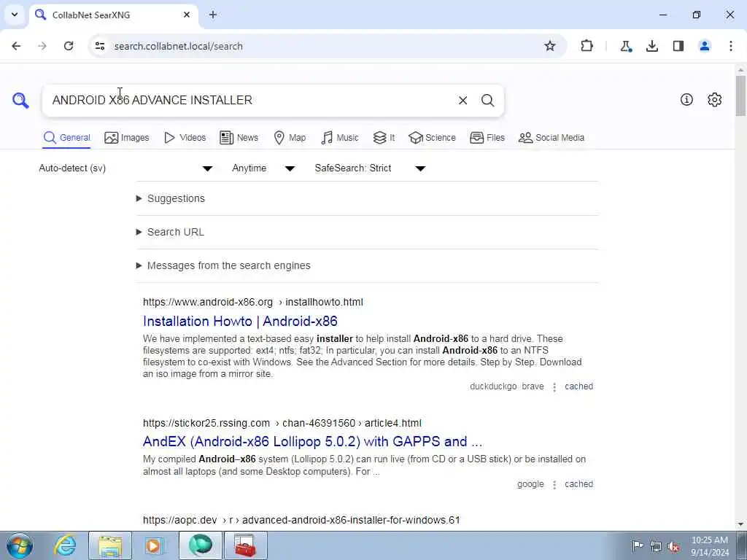Open the preferences gear icon
This screenshot has width=747, height=560.
[715, 99]
